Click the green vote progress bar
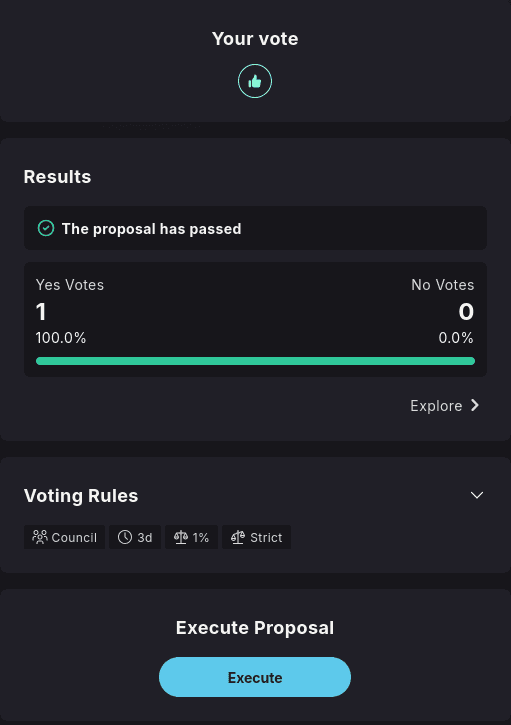Image resolution: width=511 pixels, height=725 pixels. pos(255,361)
